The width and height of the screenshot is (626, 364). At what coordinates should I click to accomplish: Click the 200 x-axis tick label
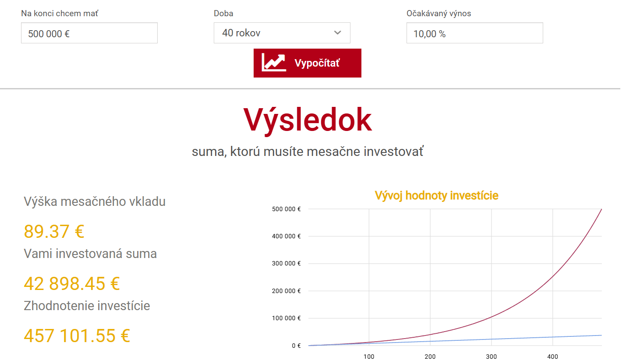(430, 356)
